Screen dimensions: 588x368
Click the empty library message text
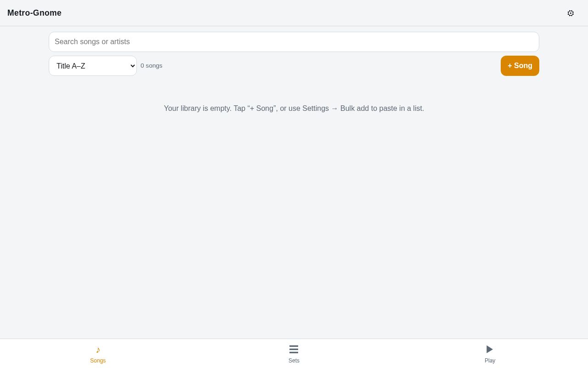(294, 109)
